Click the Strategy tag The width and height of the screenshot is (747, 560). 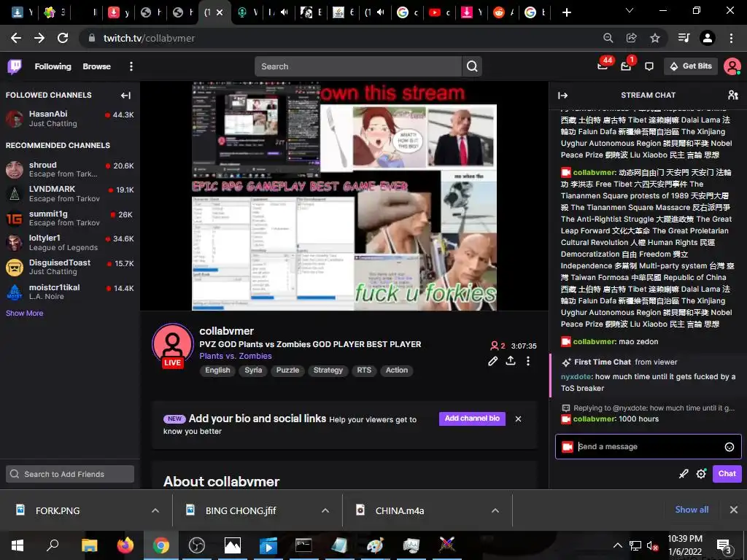pos(328,370)
